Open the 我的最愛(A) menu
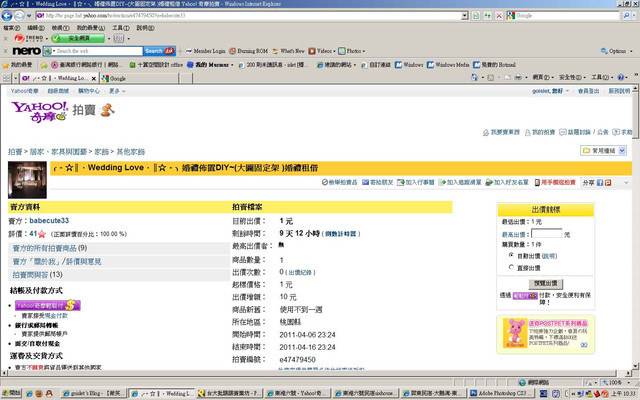The image size is (640, 400). [x=91, y=28]
